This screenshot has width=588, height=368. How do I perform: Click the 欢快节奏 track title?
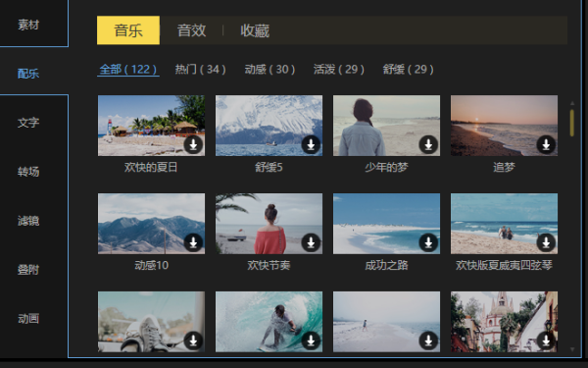269,266
